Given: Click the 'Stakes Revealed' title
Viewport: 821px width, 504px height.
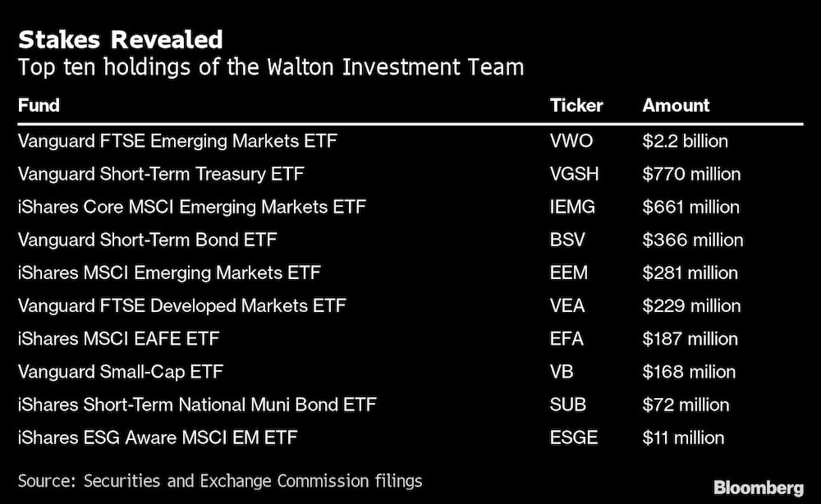Looking at the screenshot, I should 120,39.
